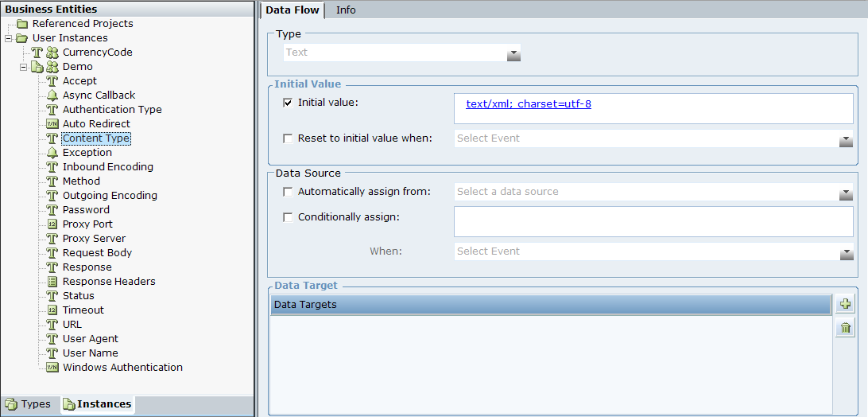Enable Reset to initial value when
Screen dimensions: 868x417
click(x=288, y=138)
